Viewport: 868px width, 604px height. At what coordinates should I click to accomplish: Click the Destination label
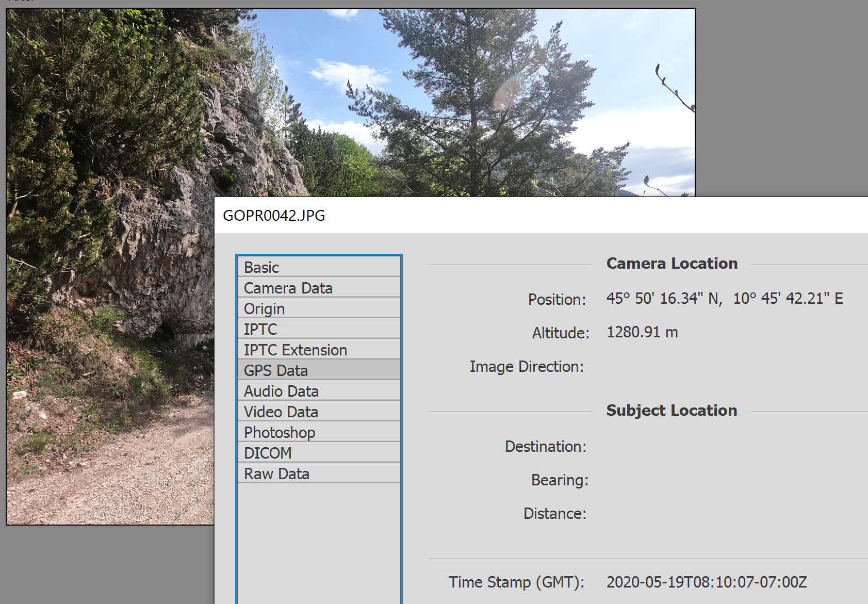pyautogui.click(x=546, y=447)
